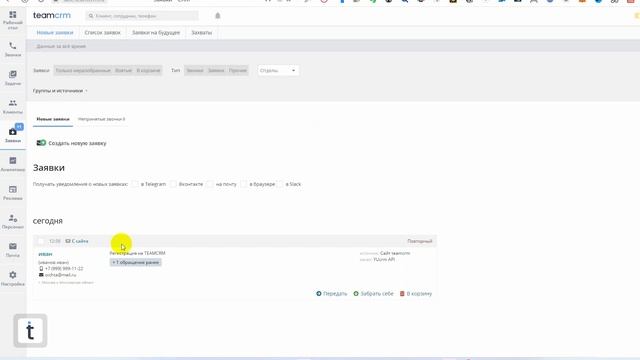Image resolution: width=640 pixels, height=360 pixels.
Task: Switch to the Список заявок tab
Action: click(102, 32)
